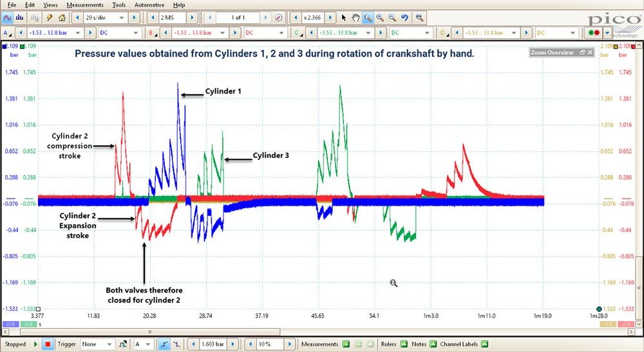Toggle Rulers legend icon
This screenshot has width=644, height=352.
(404, 344)
